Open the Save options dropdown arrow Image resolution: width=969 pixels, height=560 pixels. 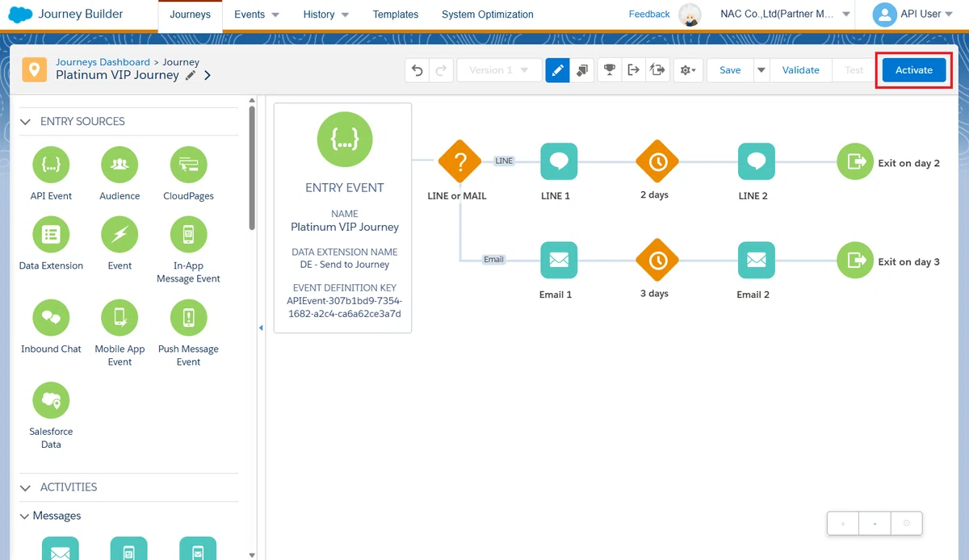pos(761,70)
